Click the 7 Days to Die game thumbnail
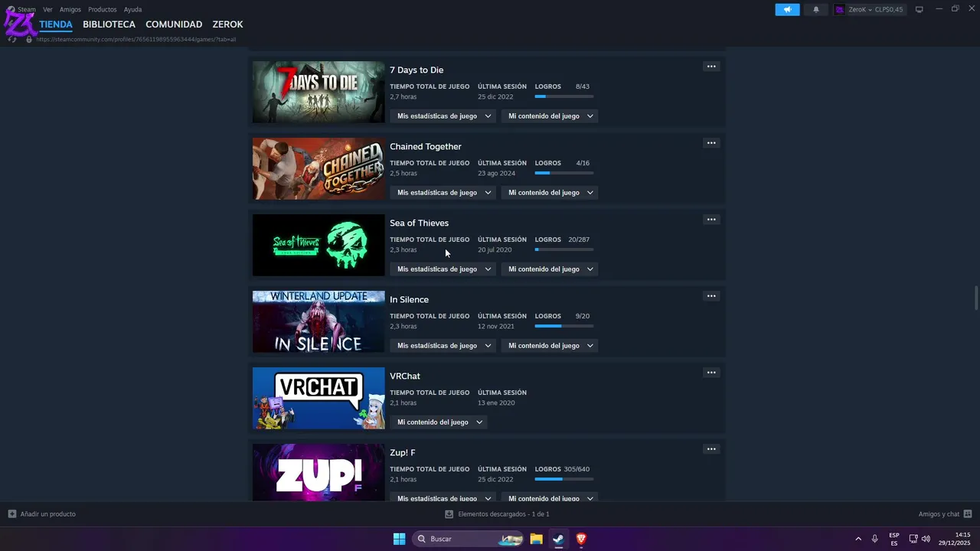The height and width of the screenshot is (551, 980). tap(318, 92)
